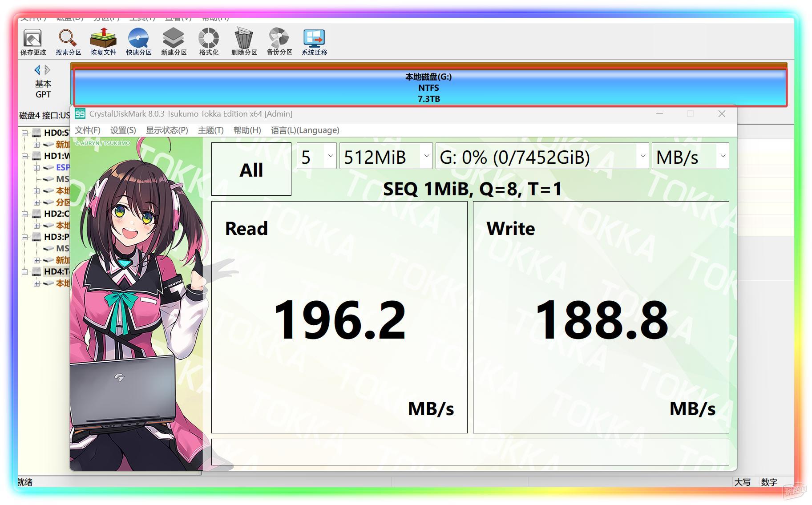The width and height of the screenshot is (812, 505).
Task: Minimize the CrystalDiskMark window
Action: pos(660,114)
